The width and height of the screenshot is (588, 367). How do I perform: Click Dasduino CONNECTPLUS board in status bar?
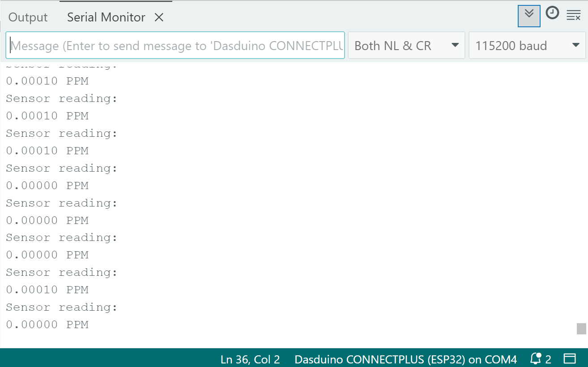click(x=405, y=359)
